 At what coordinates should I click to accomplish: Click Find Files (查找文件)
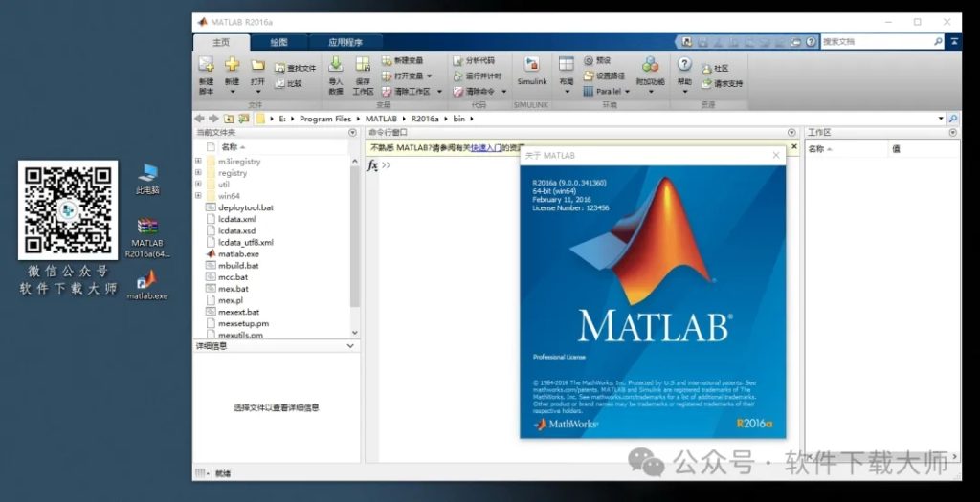coord(296,68)
